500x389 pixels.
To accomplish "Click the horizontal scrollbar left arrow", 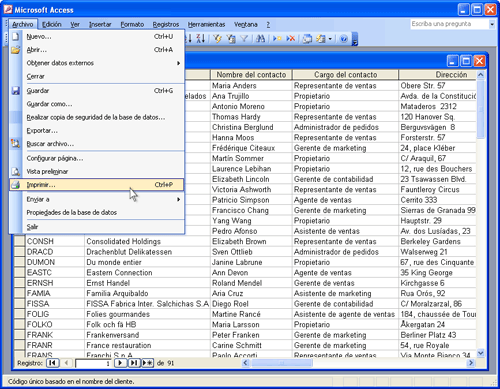I will (246, 363).
